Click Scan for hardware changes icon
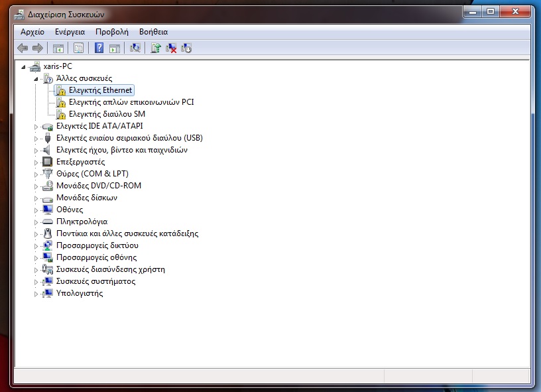Screen dimensions: 541x392 pyautogui.click(x=135, y=48)
